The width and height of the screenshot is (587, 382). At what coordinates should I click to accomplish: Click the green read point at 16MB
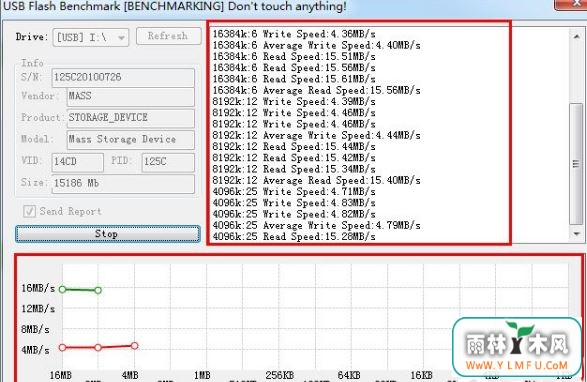63,289
